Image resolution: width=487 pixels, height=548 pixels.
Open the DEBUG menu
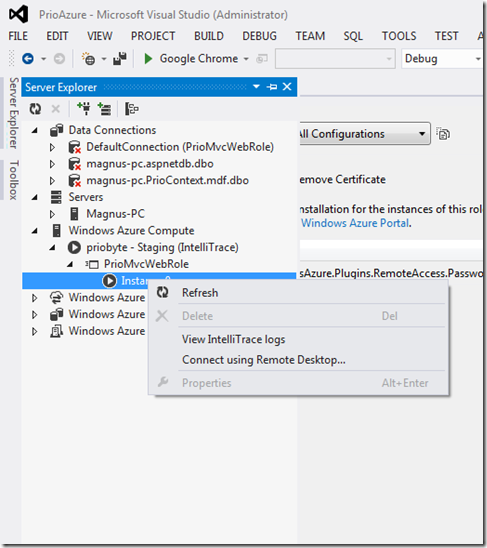coord(259,36)
